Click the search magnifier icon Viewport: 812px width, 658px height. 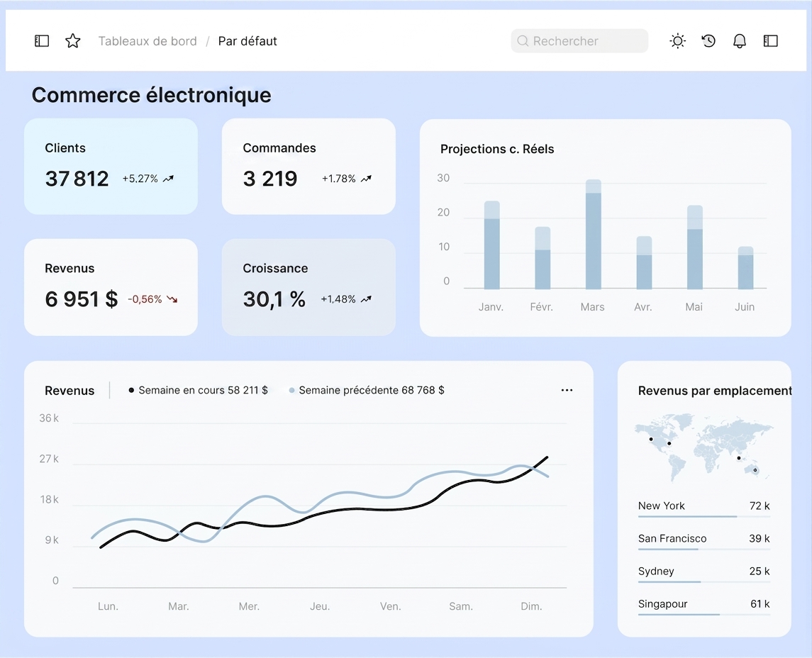[523, 41]
